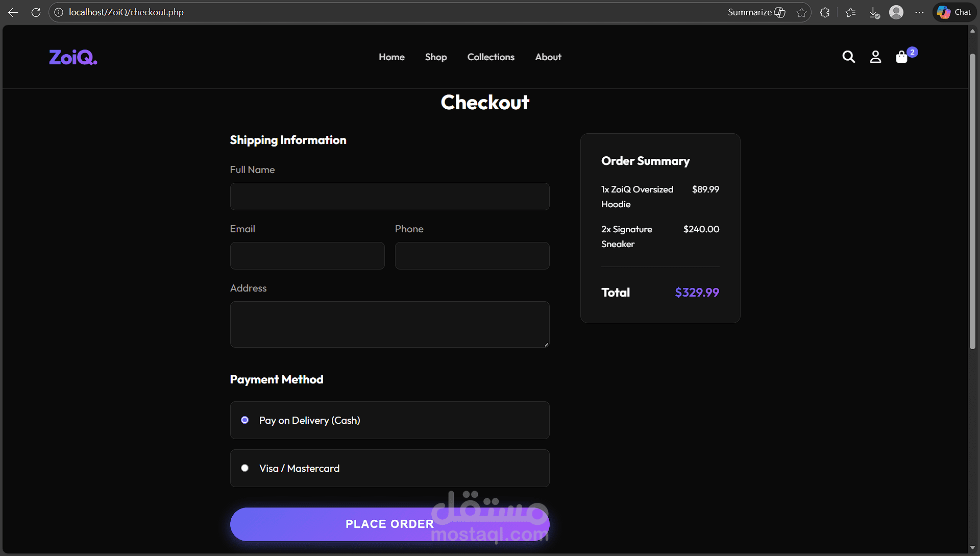
Task: Click the browser back arrow
Action: click(13, 12)
